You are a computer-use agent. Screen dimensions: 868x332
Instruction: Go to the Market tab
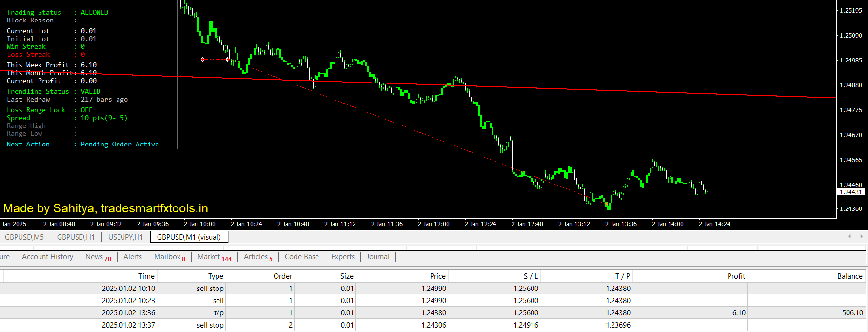point(214,257)
